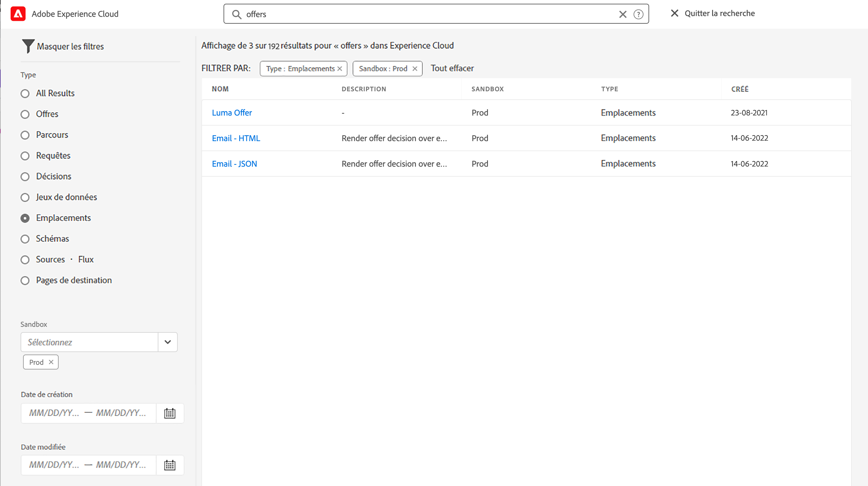Select the All Results radio button
Viewport: 868px width, 486px height.
25,93
